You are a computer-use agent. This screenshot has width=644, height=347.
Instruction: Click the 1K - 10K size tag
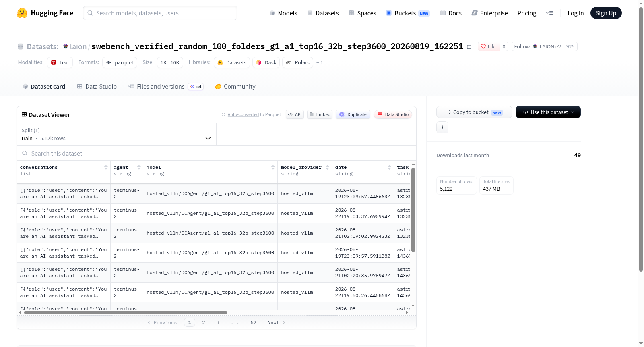pyautogui.click(x=170, y=62)
